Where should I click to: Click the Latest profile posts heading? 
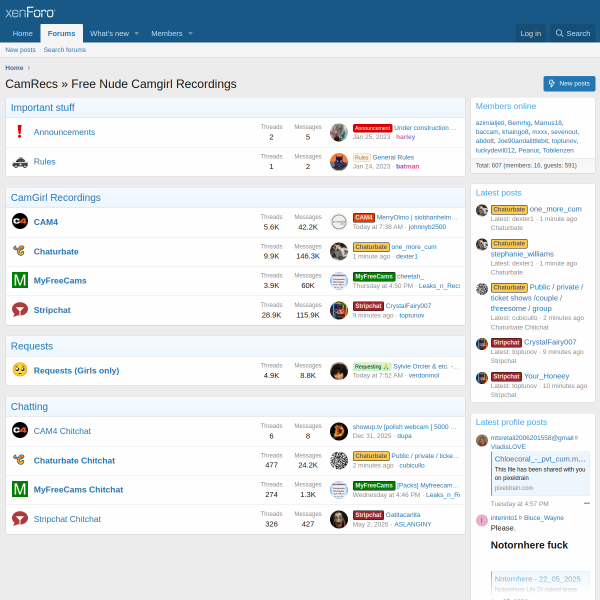click(x=511, y=422)
